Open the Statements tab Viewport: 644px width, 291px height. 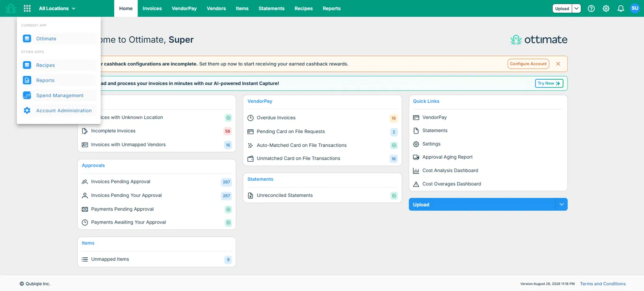point(271,8)
